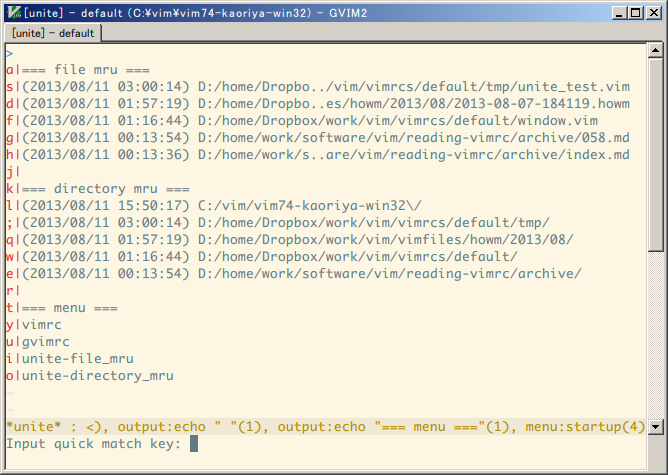The height and width of the screenshot is (475, 668).
Task: Click quick match key 'l' marker
Action: [10, 206]
